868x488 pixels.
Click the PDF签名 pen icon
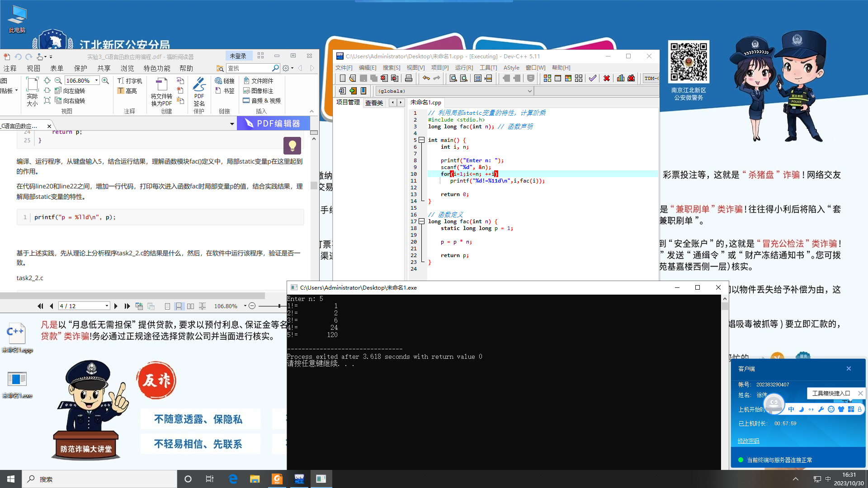pyautogui.click(x=199, y=84)
